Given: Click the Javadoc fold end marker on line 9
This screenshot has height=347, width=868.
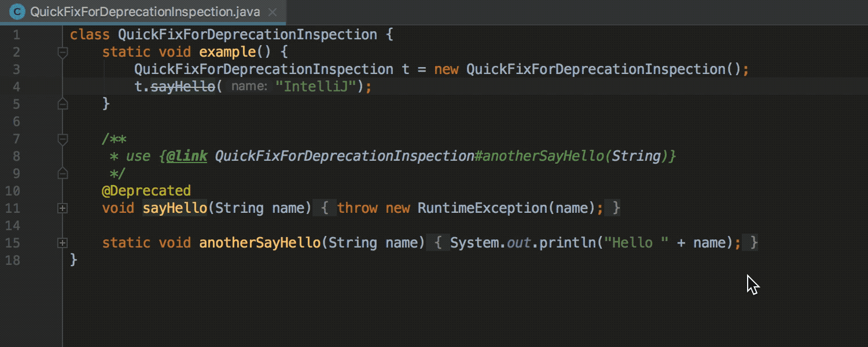Looking at the screenshot, I should coord(62,173).
